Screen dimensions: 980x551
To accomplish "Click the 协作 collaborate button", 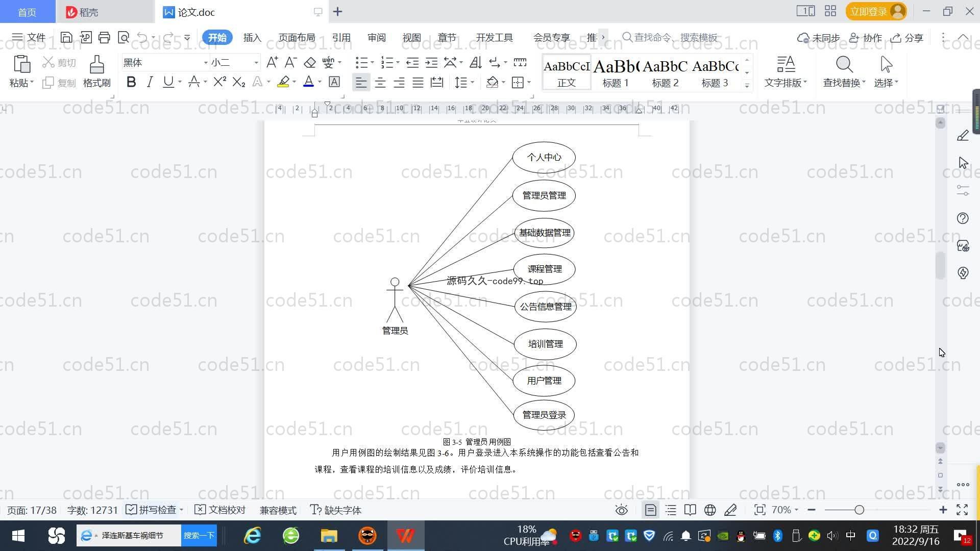I will [866, 37].
